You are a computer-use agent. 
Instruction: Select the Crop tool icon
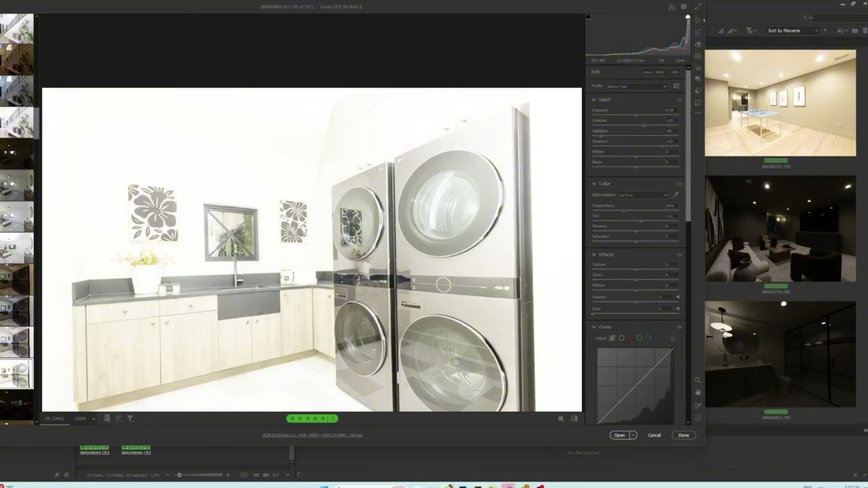click(x=698, y=33)
